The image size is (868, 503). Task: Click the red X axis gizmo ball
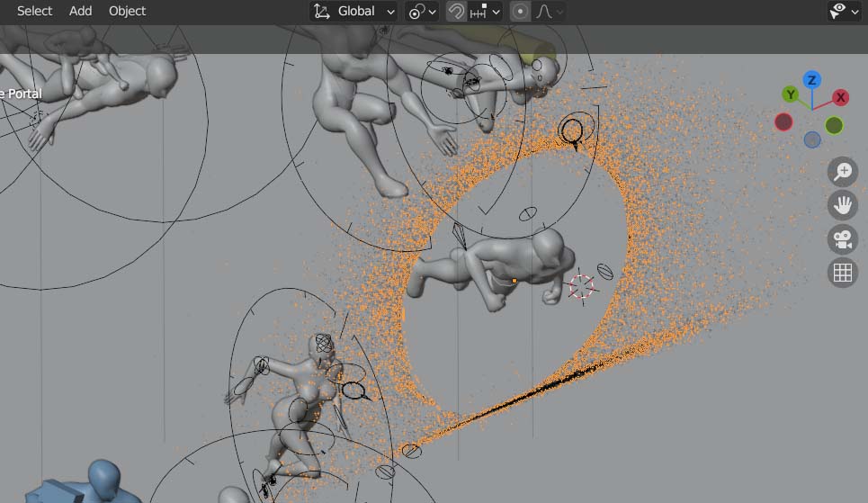pyautogui.click(x=841, y=97)
